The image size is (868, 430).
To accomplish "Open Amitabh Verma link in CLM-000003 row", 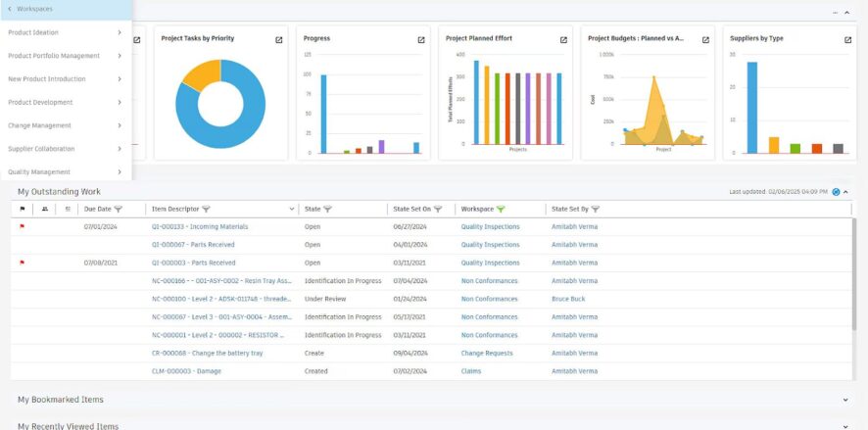I will [575, 371].
